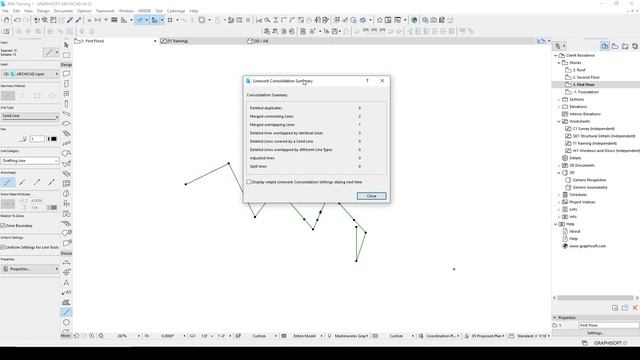Select the Dimension tool in the toolbox

click(x=66, y=262)
